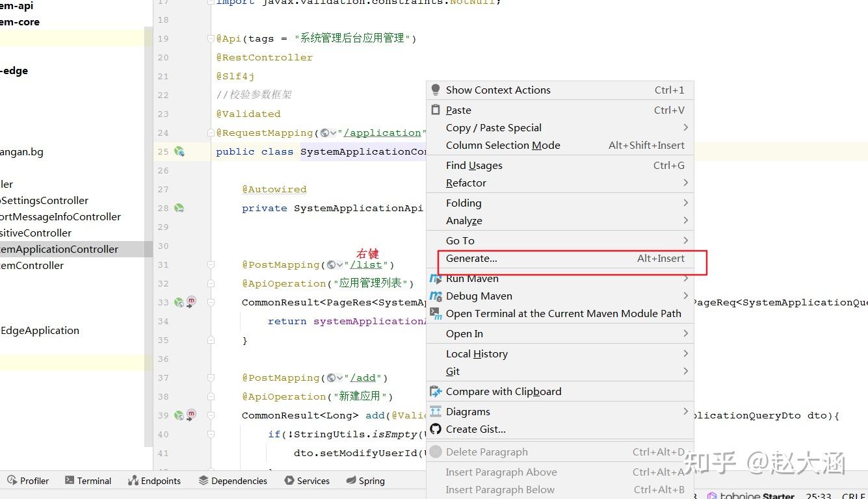Click @RestController annotation on line 20
This screenshot has height=499, width=868.
pos(265,57)
